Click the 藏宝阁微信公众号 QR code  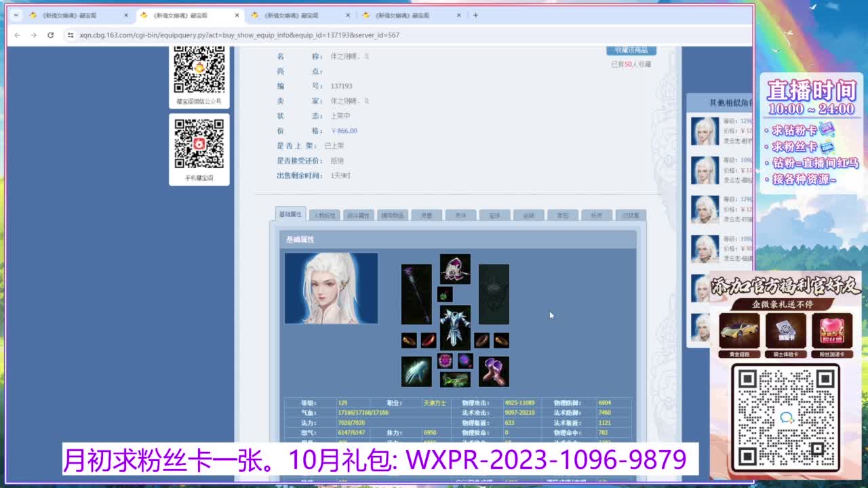(199, 68)
